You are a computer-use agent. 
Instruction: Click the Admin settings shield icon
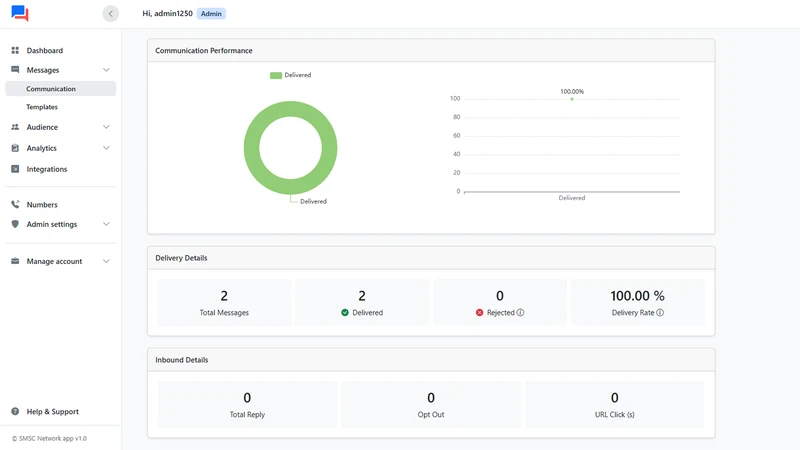(15, 224)
